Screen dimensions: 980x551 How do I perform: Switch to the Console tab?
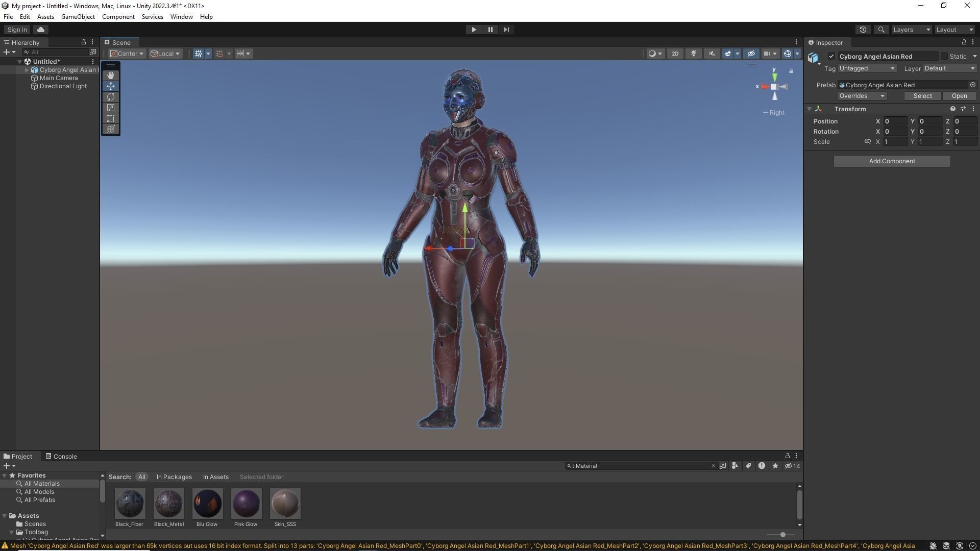point(61,457)
